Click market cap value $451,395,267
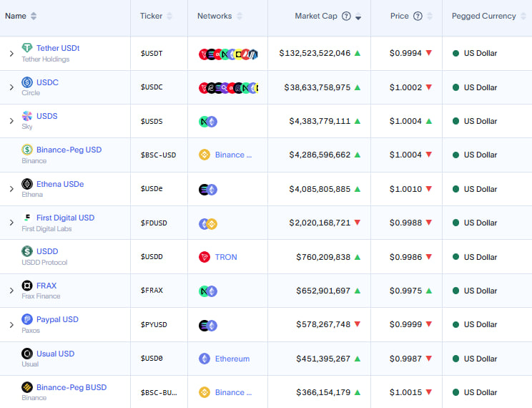The image size is (532, 408). pos(323,359)
